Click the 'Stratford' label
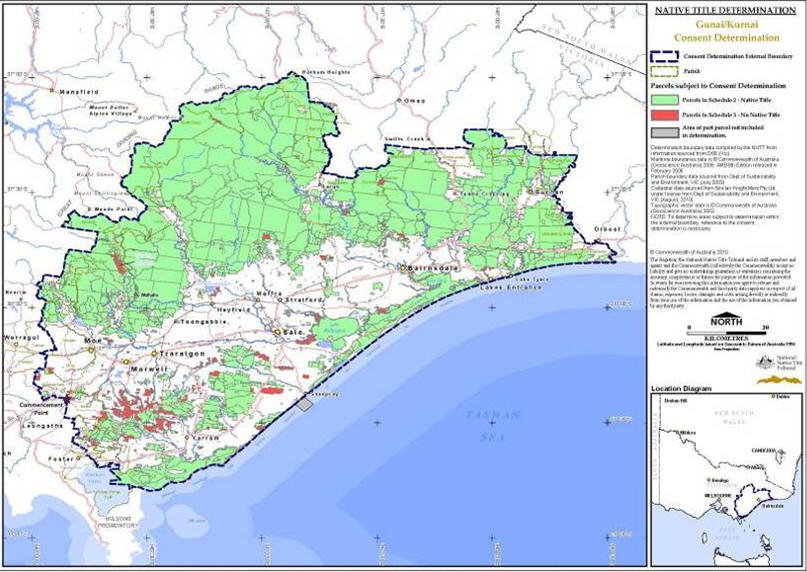Screen dimensions: 807x572 304,300
